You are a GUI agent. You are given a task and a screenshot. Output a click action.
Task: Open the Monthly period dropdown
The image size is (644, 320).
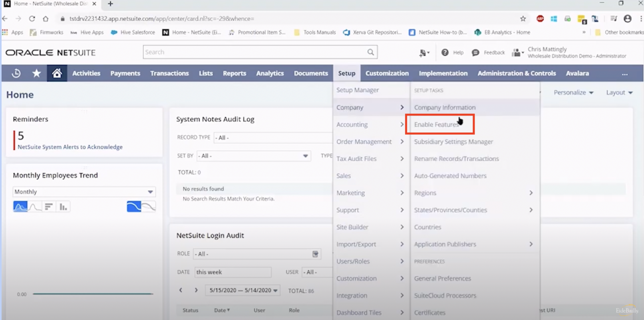(84, 192)
